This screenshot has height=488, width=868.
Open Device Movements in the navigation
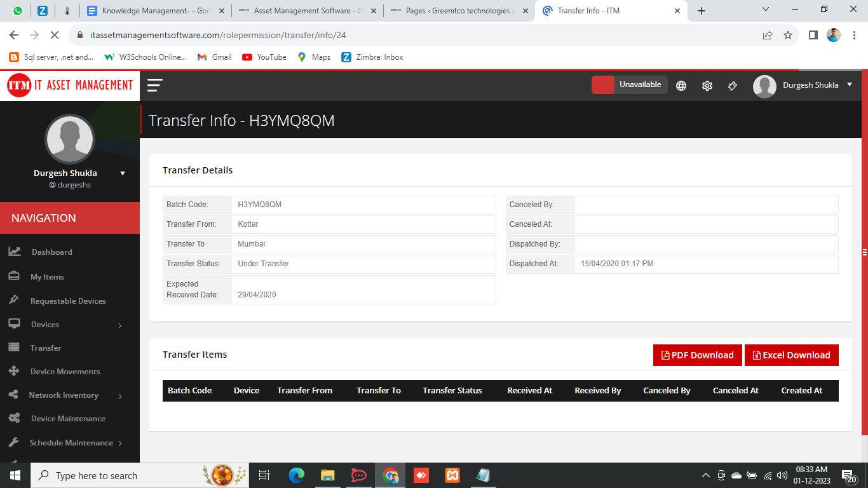pos(65,372)
